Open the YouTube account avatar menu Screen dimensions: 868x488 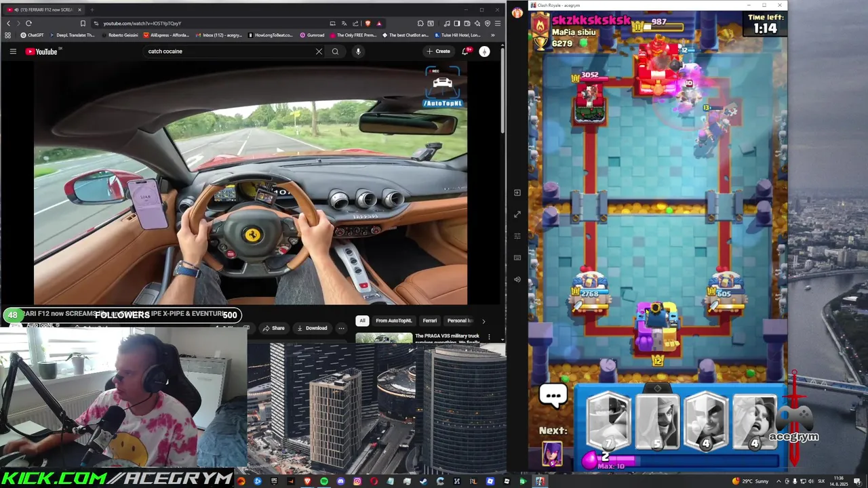coord(484,52)
